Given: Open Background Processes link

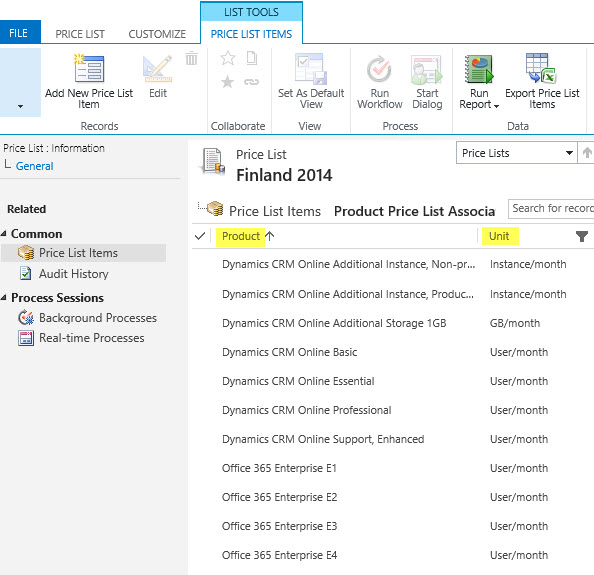Looking at the screenshot, I should point(98,318).
